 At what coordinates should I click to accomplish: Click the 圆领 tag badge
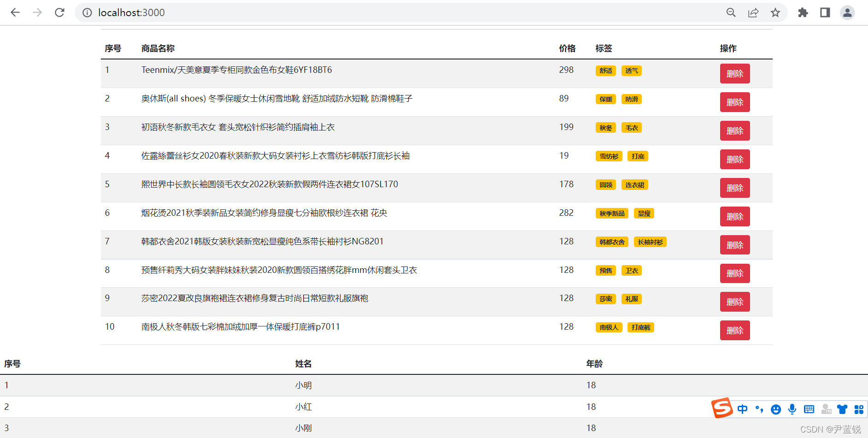[x=606, y=185]
